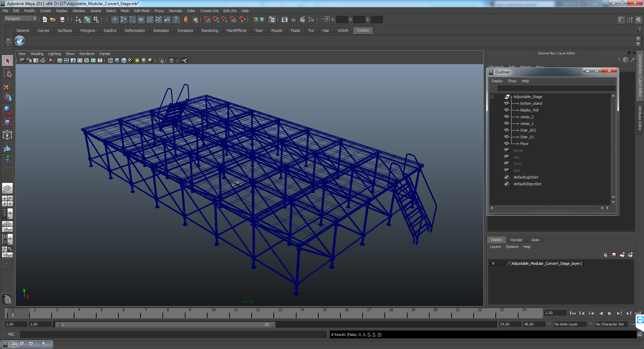The image size is (644, 349).
Task: Click the lock current selection icon
Action: 185,19
